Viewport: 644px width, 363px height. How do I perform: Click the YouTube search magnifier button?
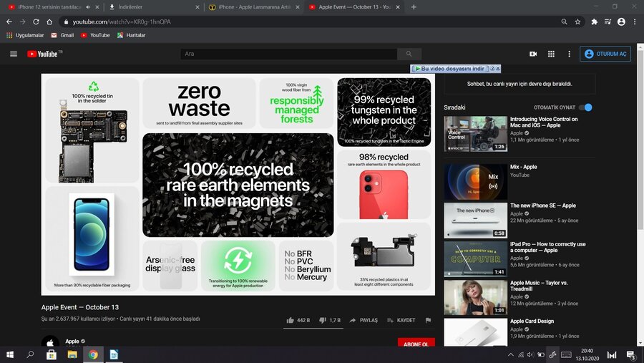click(x=409, y=54)
